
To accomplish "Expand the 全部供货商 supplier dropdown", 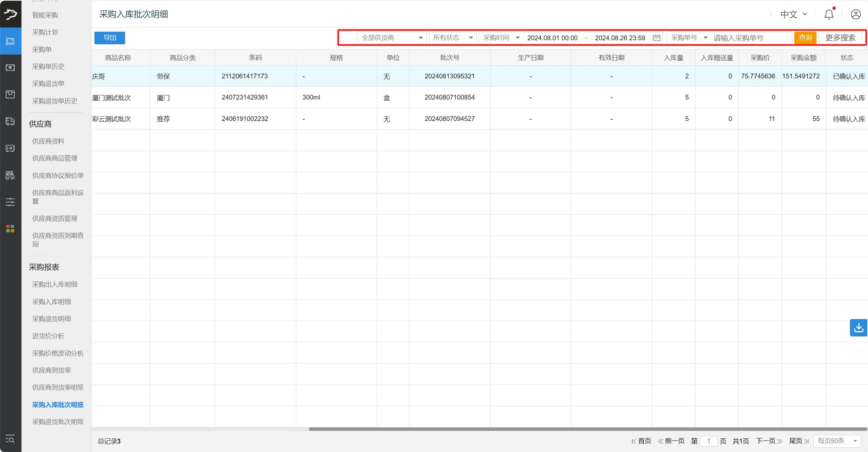I will click(392, 38).
